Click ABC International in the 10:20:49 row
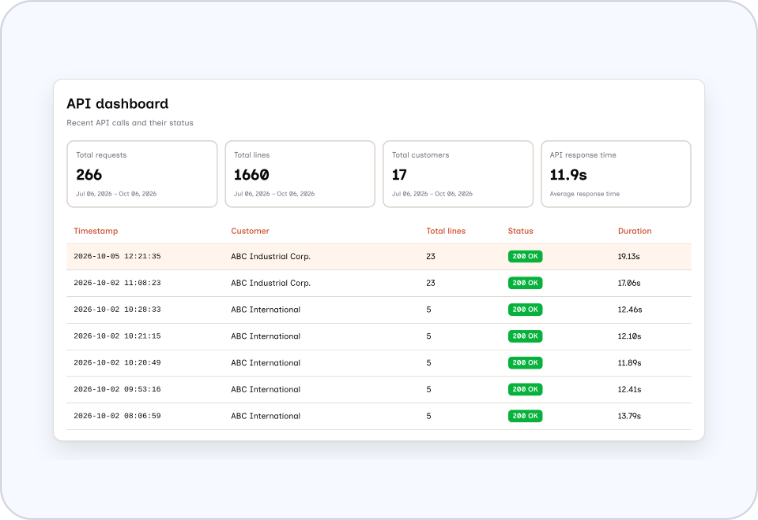Image resolution: width=758 pixels, height=520 pixels. coord(265,362)
